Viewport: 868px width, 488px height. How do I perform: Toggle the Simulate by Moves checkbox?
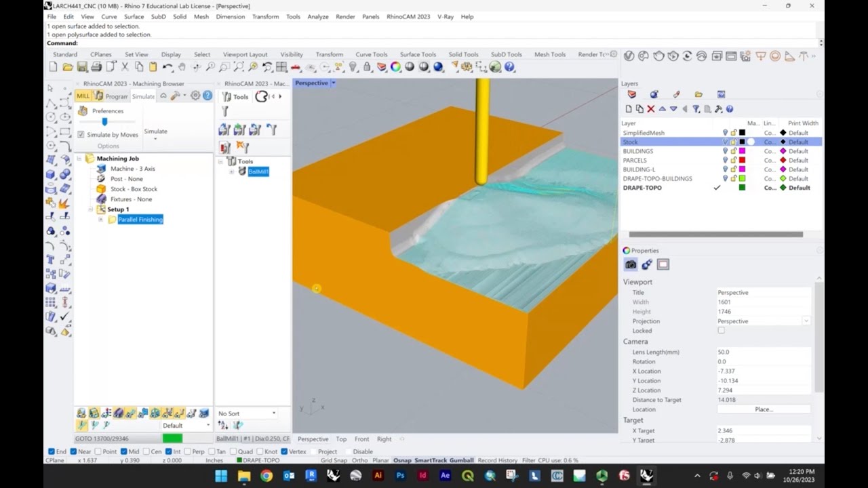(81, 134)
